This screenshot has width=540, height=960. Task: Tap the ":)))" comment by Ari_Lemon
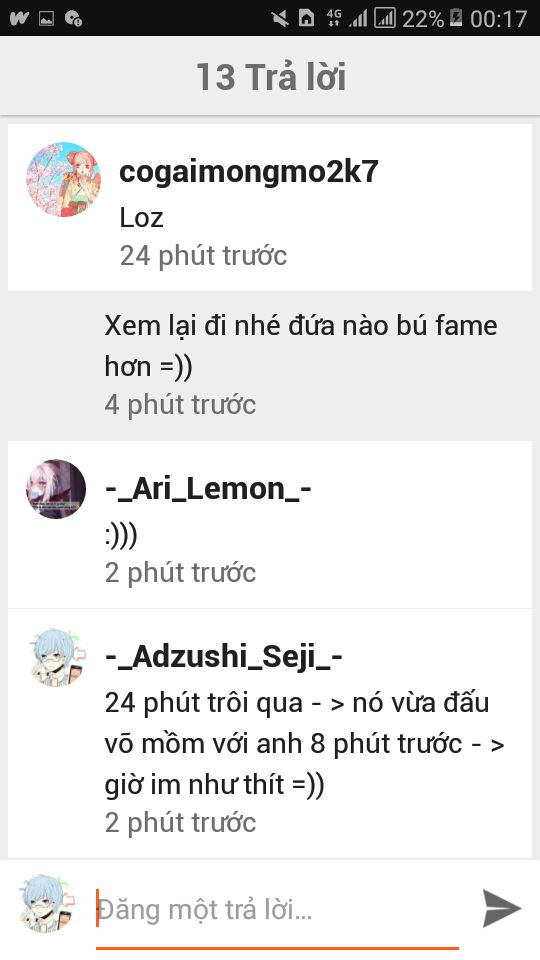pos(121,536)
